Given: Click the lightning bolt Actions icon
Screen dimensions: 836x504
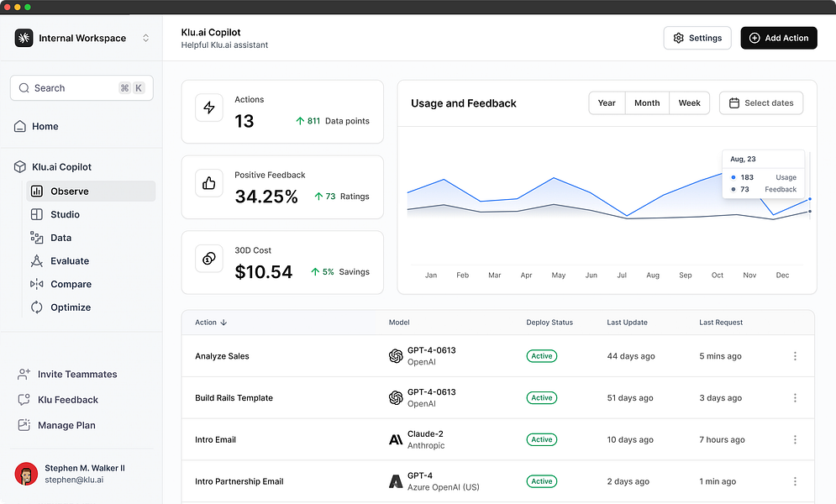Looking at the screenshot, I should tap(209, 108).
